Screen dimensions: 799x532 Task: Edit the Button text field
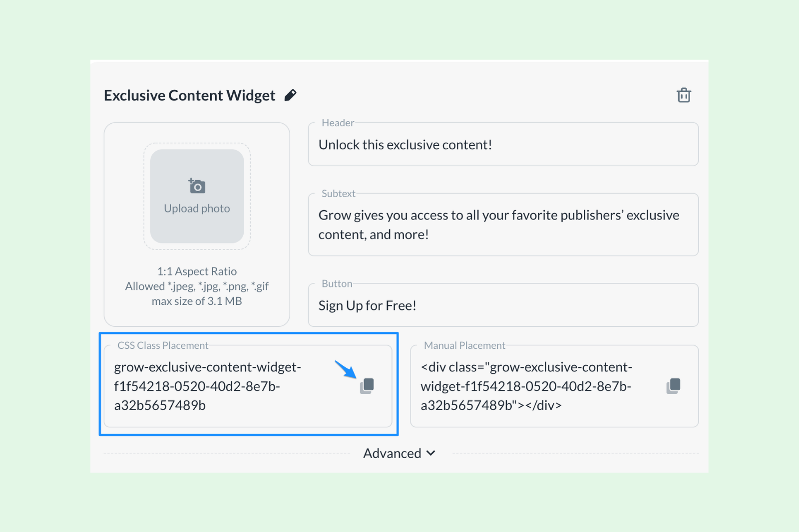point(503,305)
